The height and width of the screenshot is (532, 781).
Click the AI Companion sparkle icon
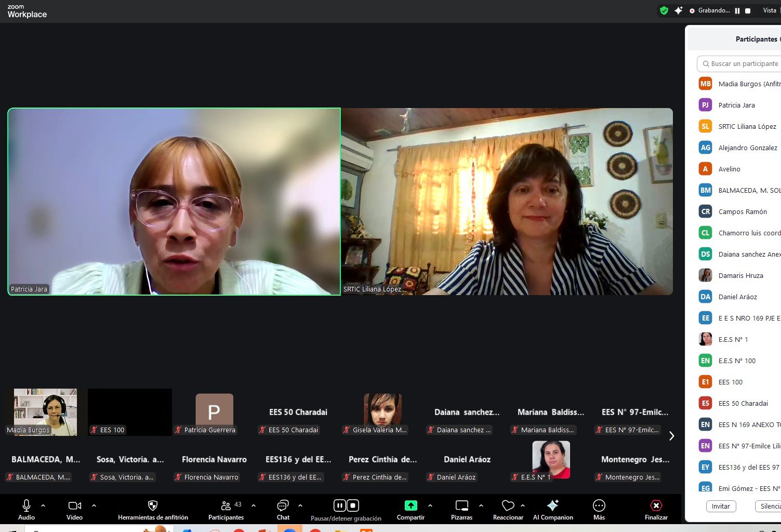[x=553, y=506]
